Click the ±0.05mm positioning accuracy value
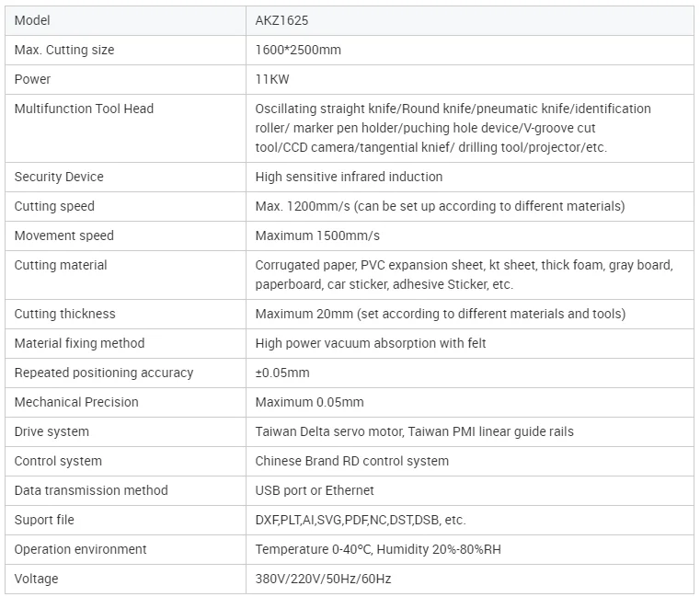This screenshot has width=700, height=597. point(282,373)
